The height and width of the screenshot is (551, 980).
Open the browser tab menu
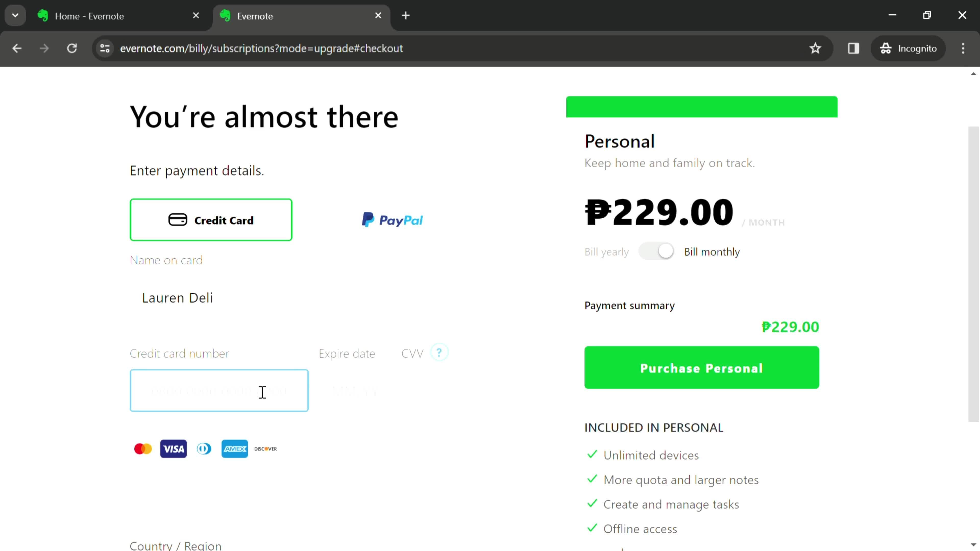(15, 15)
